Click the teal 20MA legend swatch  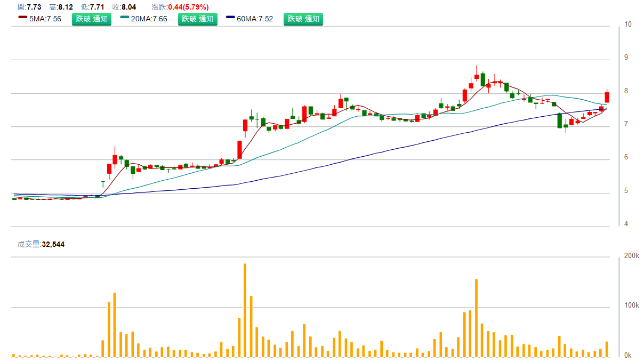pos(125,18)
